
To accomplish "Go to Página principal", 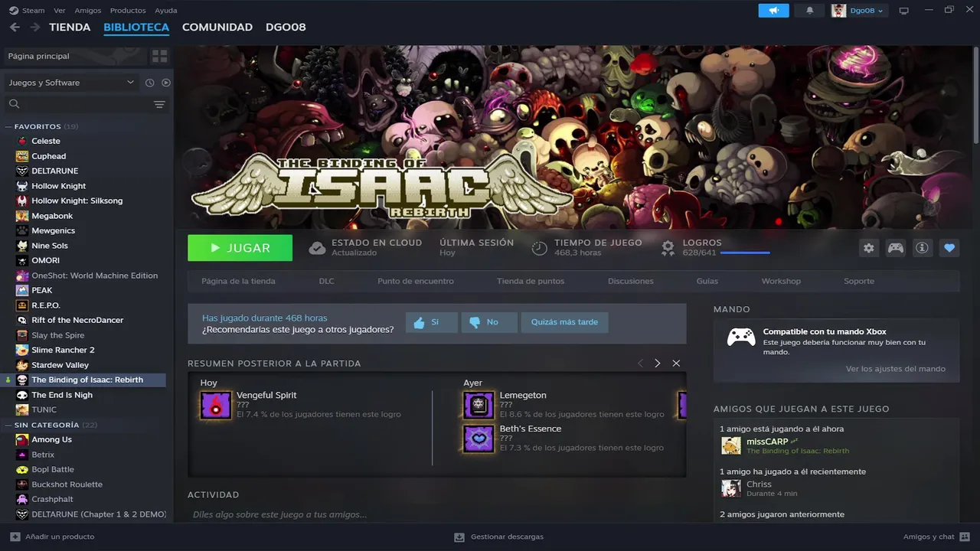I will click(73, 56).
